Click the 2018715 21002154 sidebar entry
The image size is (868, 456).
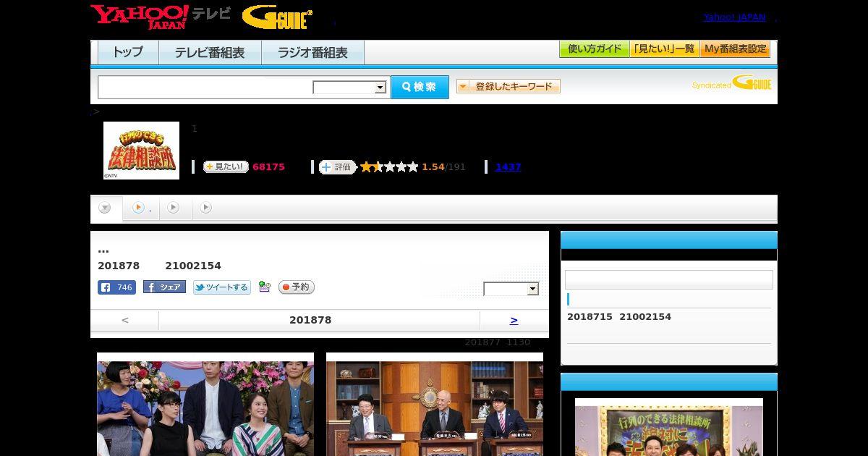[619, 316]
